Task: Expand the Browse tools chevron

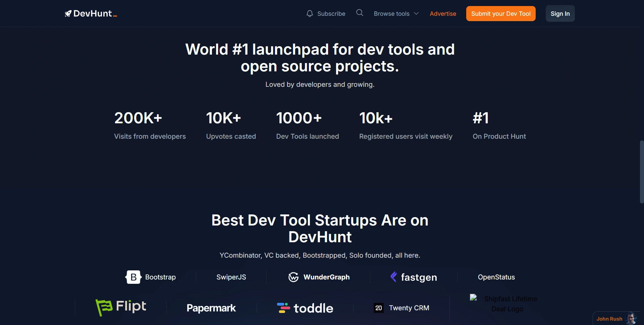Action: click(416, 14)
